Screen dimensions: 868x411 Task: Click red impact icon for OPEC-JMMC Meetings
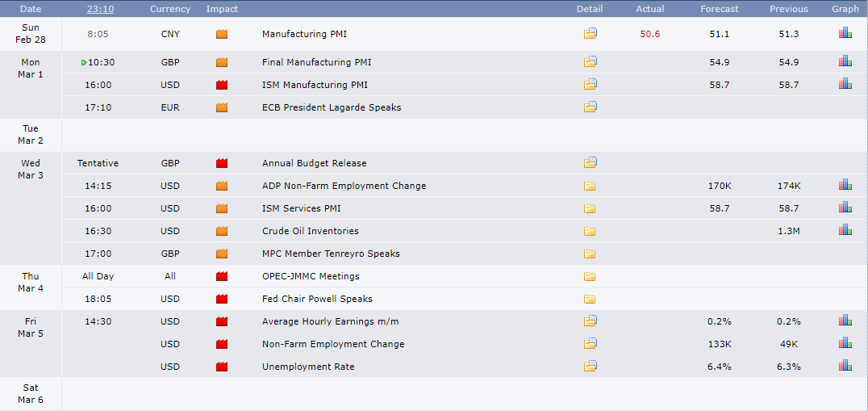(222, 276)
